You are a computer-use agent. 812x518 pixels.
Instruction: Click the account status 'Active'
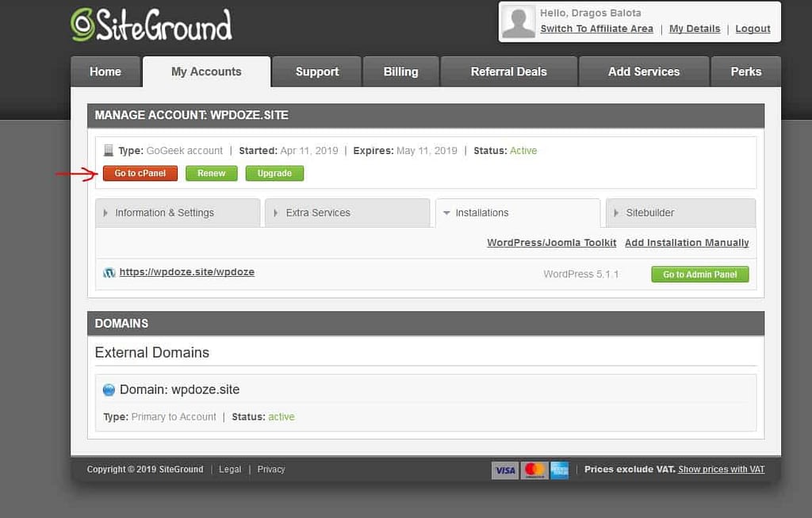(x=523, y=151)
